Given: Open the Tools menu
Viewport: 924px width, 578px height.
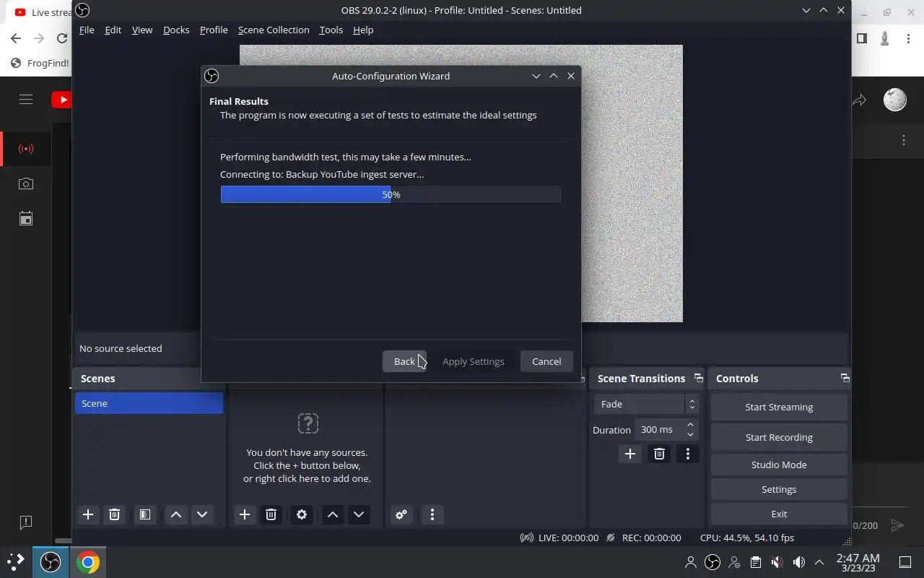Looking at the screenshot, I should click(331, 30).
